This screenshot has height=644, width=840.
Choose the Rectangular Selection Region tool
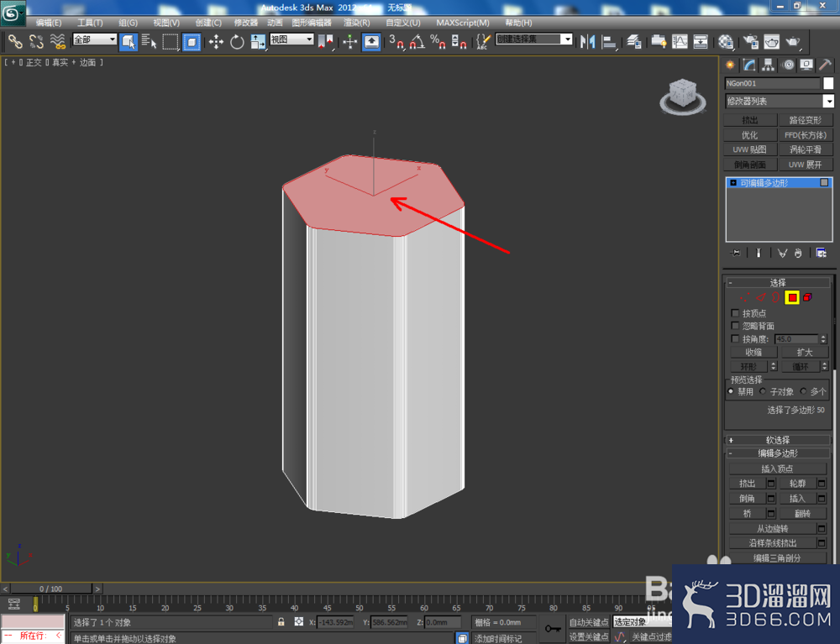click(171, 41)
